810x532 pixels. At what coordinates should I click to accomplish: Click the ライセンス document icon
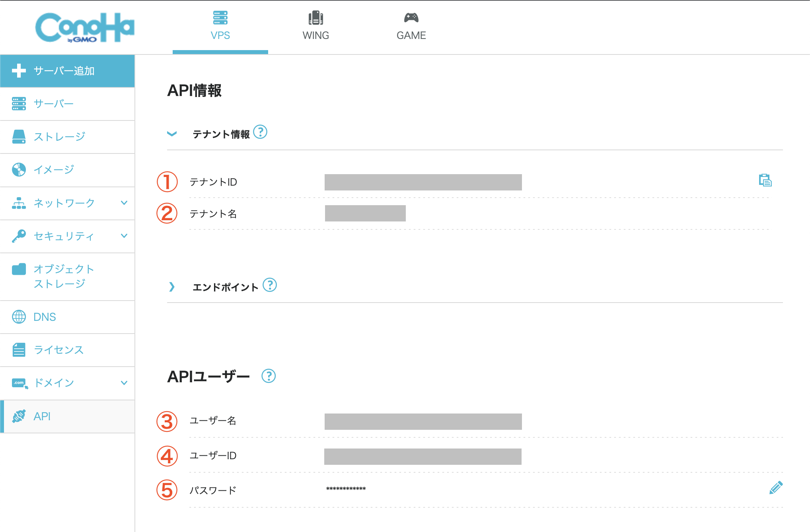tap(19, 350)
